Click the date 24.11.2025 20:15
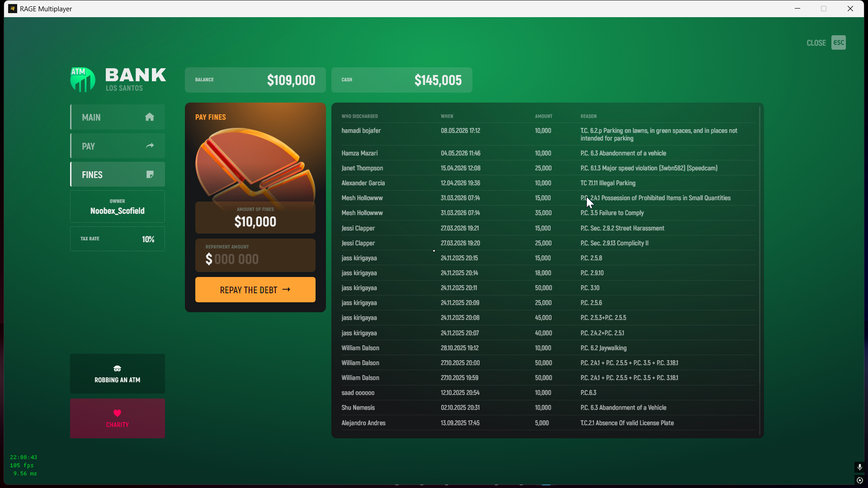868x488 pixels. click(459, 258)
